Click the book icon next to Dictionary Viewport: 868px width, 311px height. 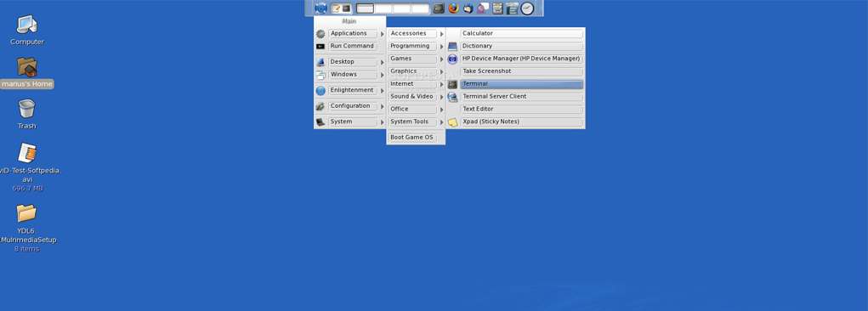tap(453, 47)
